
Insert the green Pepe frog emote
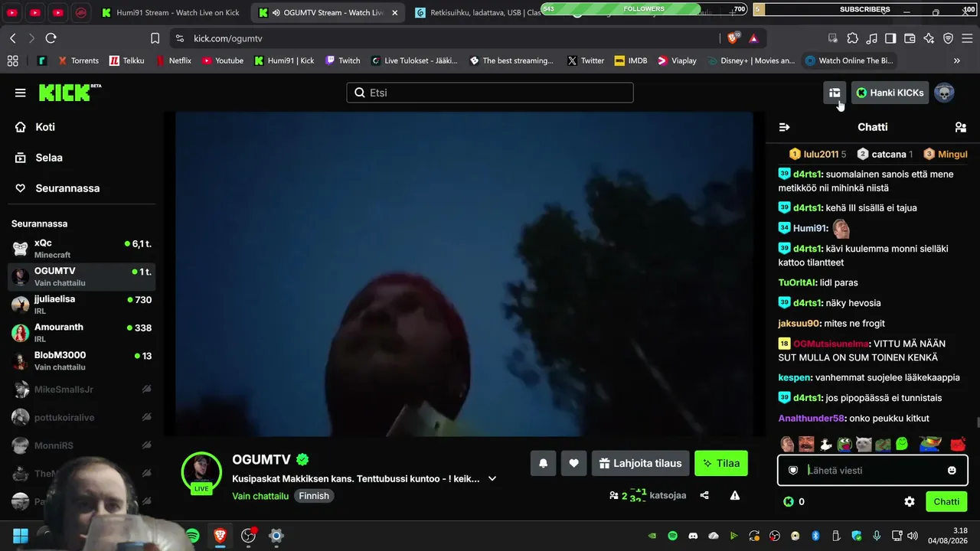pyautogui.click(x=844, y=444)
